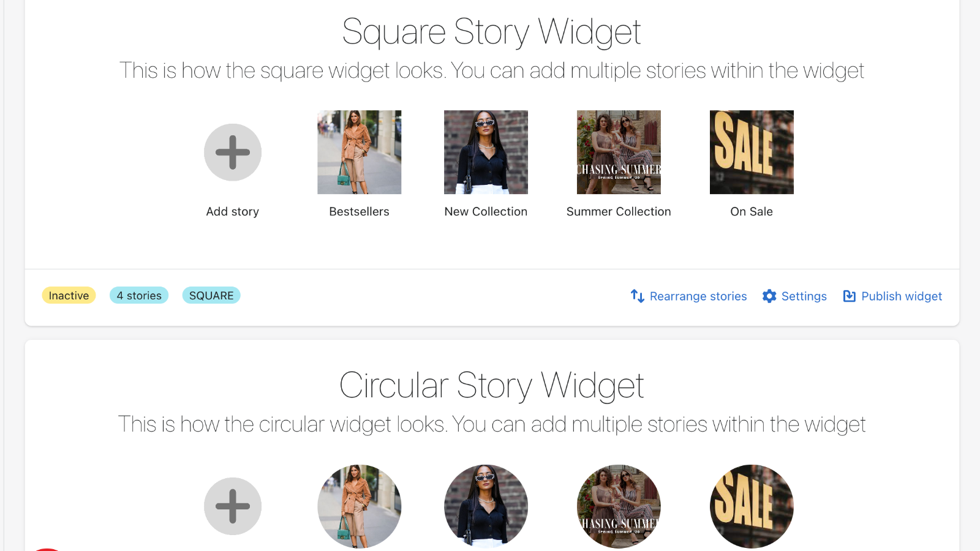This screenshot has height=551, width=980.
Task: Click the SQUARE widget type badge
Action: [211, 295]
